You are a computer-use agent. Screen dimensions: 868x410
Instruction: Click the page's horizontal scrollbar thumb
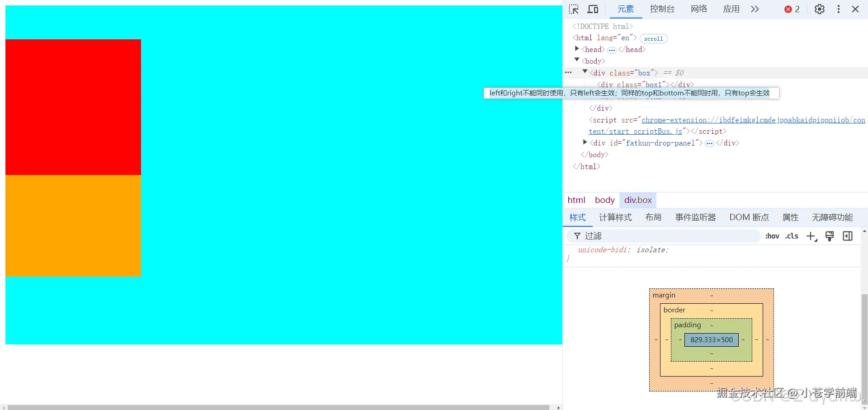[278, 407]
